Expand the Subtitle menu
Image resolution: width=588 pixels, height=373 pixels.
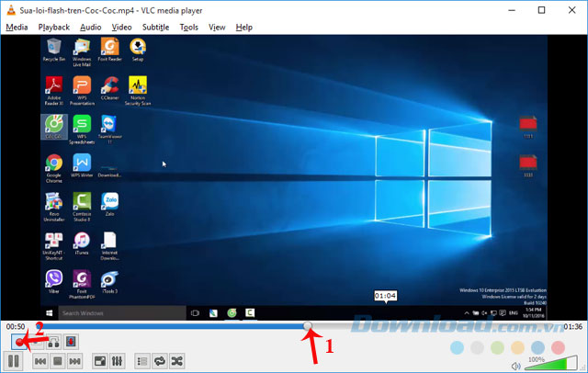click(x=155, y=28)
